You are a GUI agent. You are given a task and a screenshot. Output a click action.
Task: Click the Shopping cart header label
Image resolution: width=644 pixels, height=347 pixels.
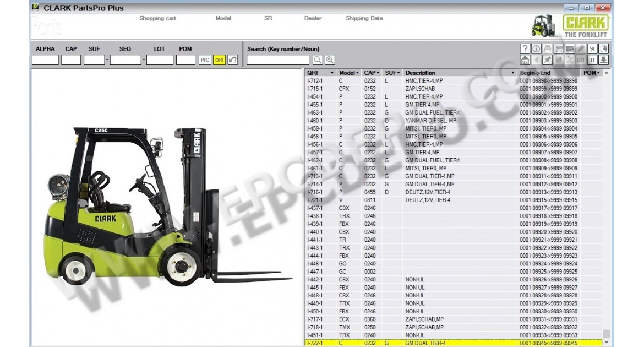(157, 18)
